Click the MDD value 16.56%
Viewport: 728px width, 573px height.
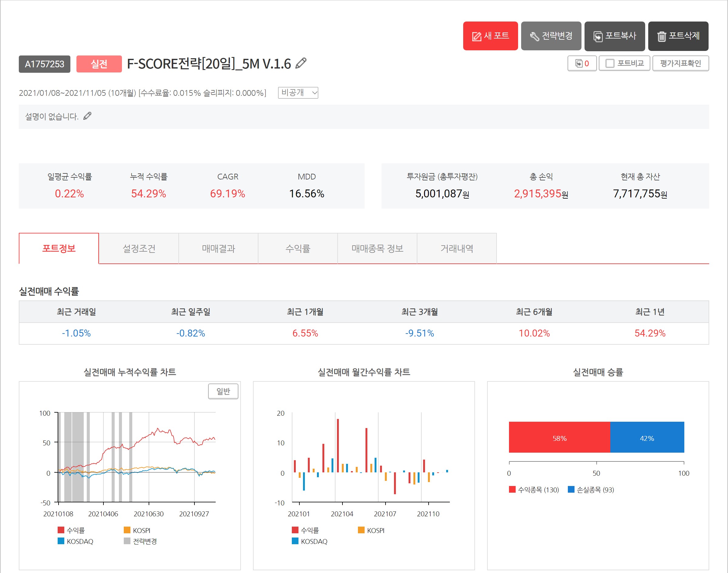(307, 193)
